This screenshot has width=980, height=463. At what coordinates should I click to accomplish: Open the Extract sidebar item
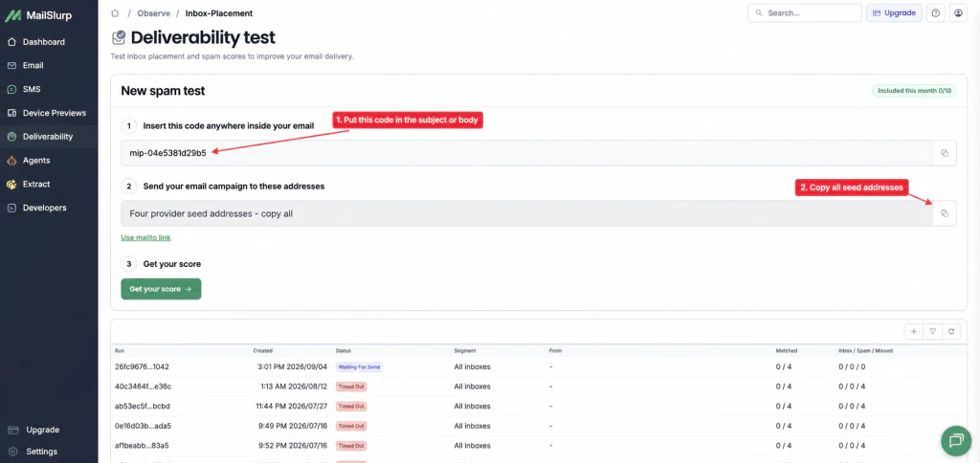tap(36, 185)
